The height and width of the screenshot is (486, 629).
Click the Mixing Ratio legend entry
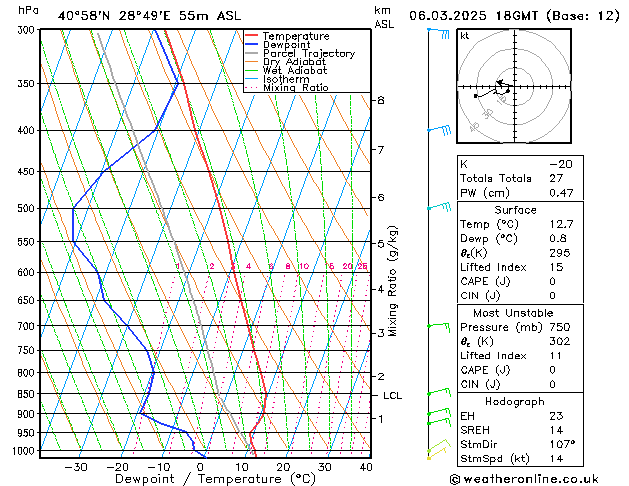[295, 88]
